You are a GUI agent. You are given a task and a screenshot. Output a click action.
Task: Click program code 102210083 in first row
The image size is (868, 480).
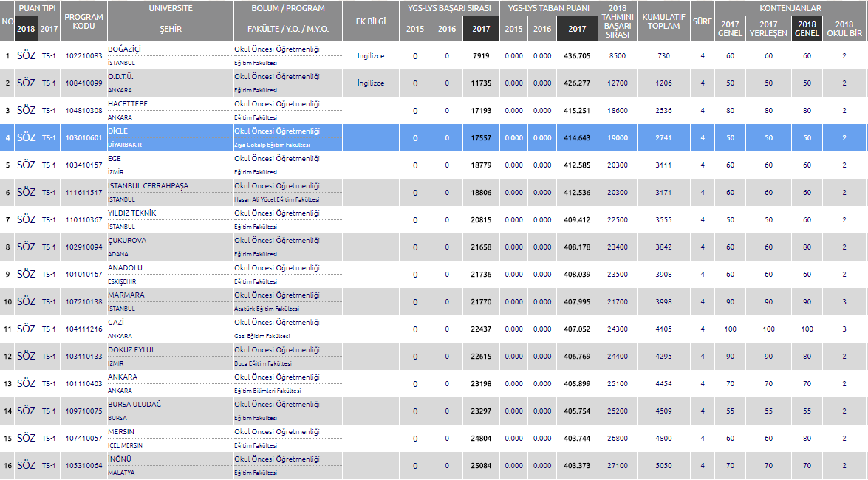83,56
